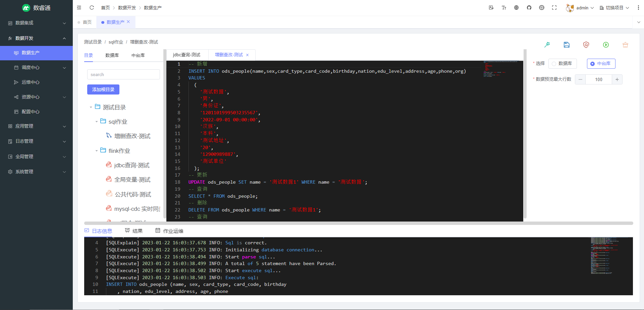Select the 中台库 radio option

point(601,63)
